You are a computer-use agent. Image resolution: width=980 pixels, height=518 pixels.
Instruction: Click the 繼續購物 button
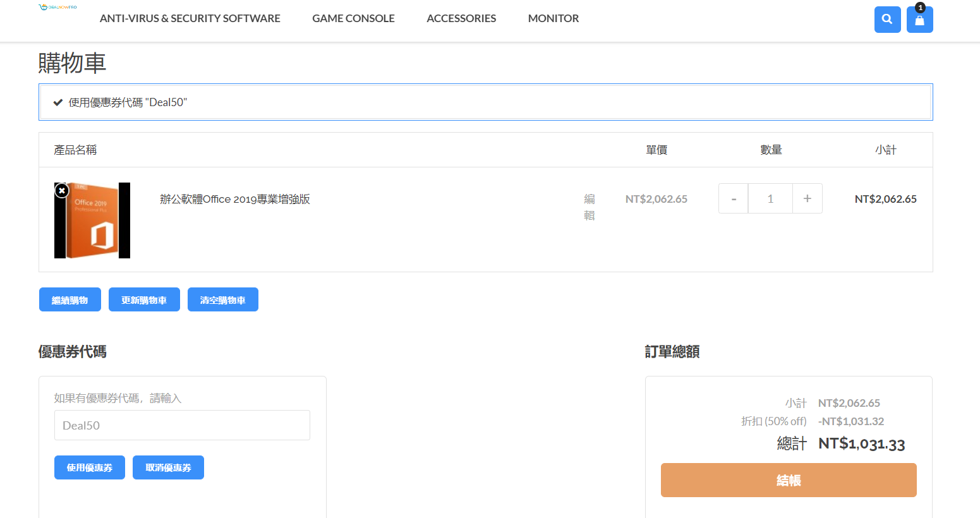(x=70, y=299)
